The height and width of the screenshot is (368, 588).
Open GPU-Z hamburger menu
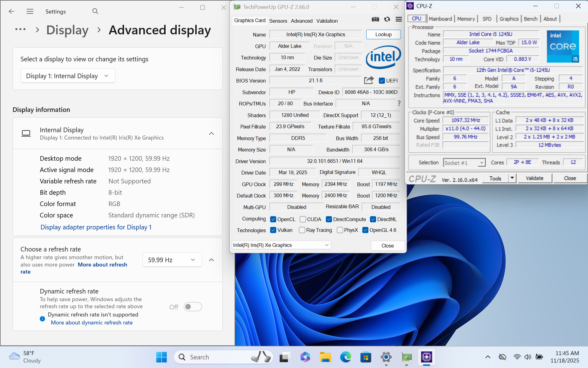pyautogui.click(x=398, y=19)
